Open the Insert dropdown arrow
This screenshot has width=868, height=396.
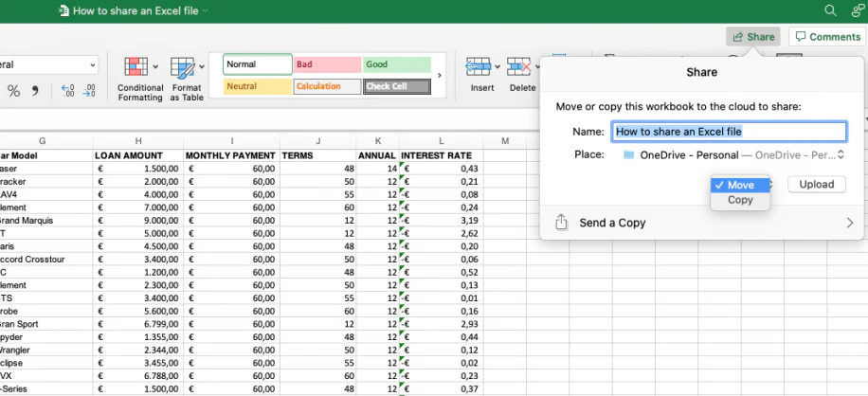click(x=497, y=67)
